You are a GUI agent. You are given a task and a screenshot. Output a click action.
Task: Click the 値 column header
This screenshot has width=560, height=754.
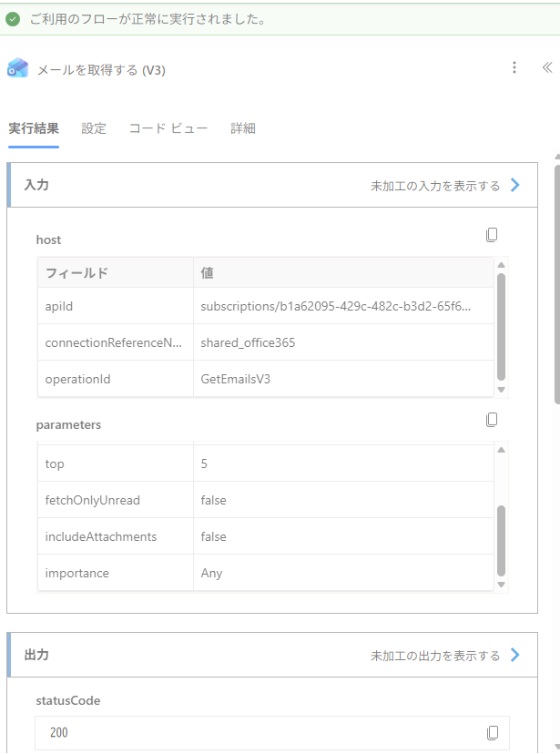click(207, 272)
